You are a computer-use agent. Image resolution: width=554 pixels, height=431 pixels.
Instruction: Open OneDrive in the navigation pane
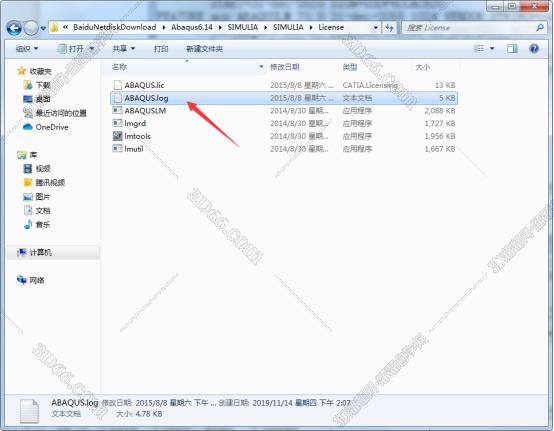pos(52,127)
